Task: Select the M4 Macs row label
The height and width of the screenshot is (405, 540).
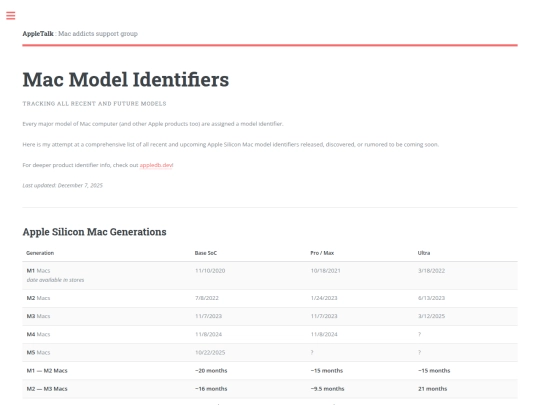Action: click(x=38, y=334)
